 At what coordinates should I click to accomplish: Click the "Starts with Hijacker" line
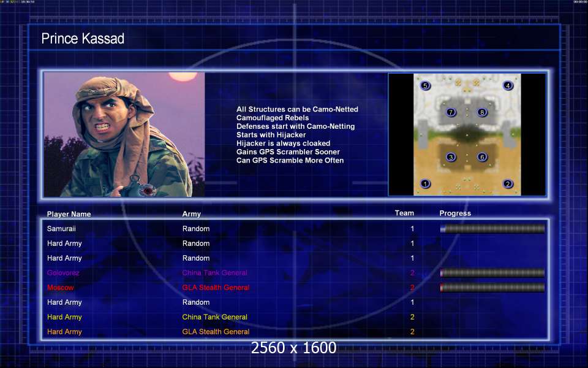click(x=271, y=135)
